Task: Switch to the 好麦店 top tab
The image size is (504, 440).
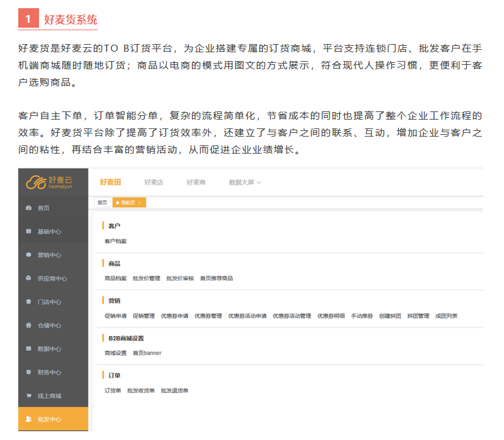Action: pos(154,183)
